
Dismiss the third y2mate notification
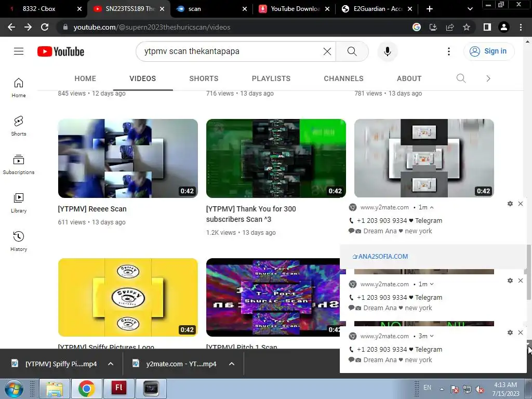[521, 332]
